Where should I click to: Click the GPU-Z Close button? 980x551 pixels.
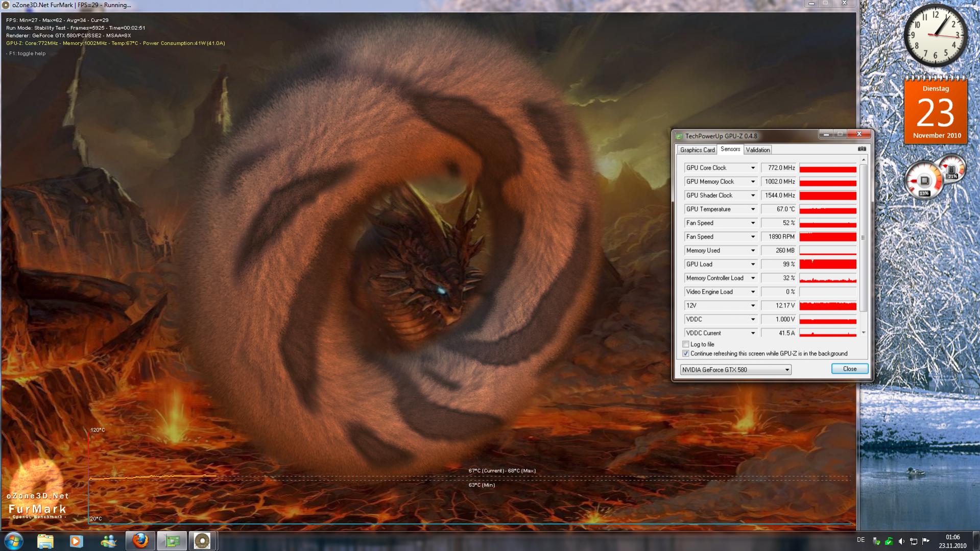coord(850,369)
